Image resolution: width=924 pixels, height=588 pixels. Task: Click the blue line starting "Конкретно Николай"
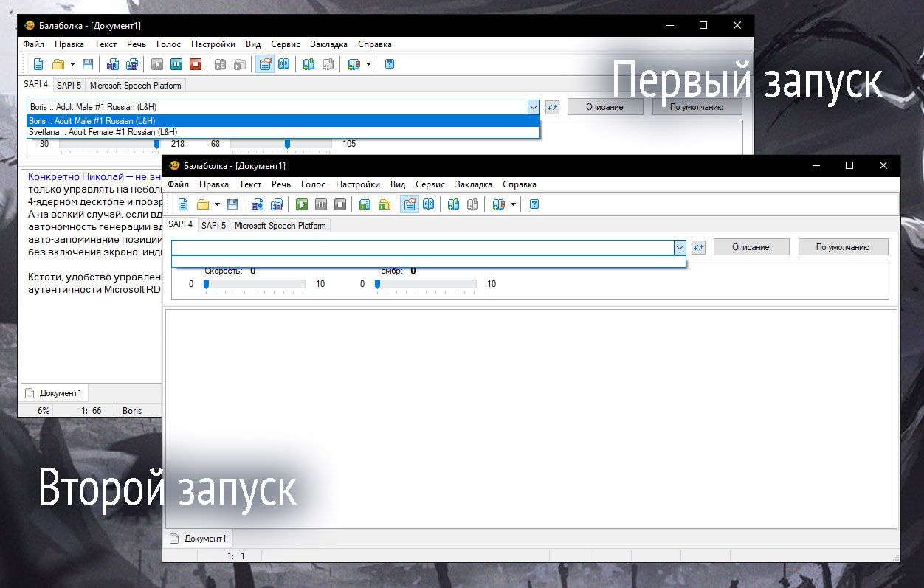click(x=94, y=176)
